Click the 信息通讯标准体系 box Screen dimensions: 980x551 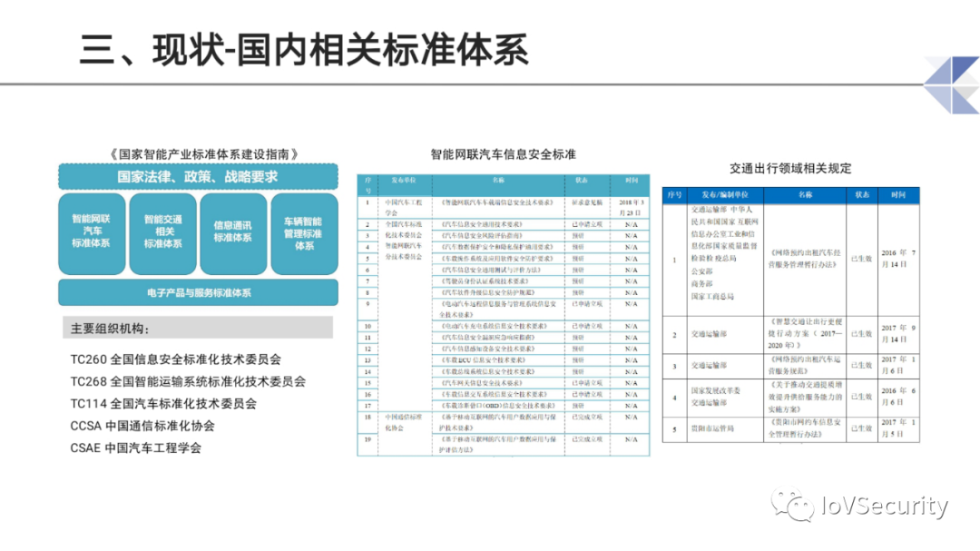(x=233, y=233)
